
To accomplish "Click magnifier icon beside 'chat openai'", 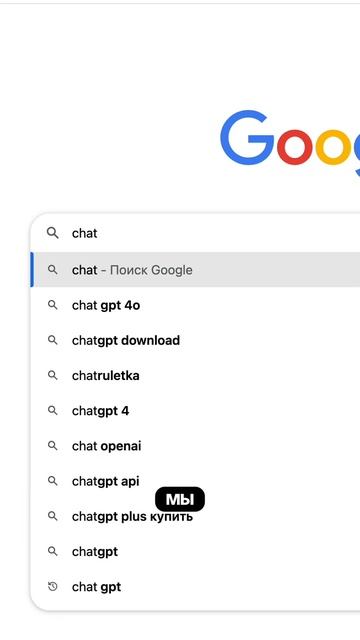I will [53, 446].
